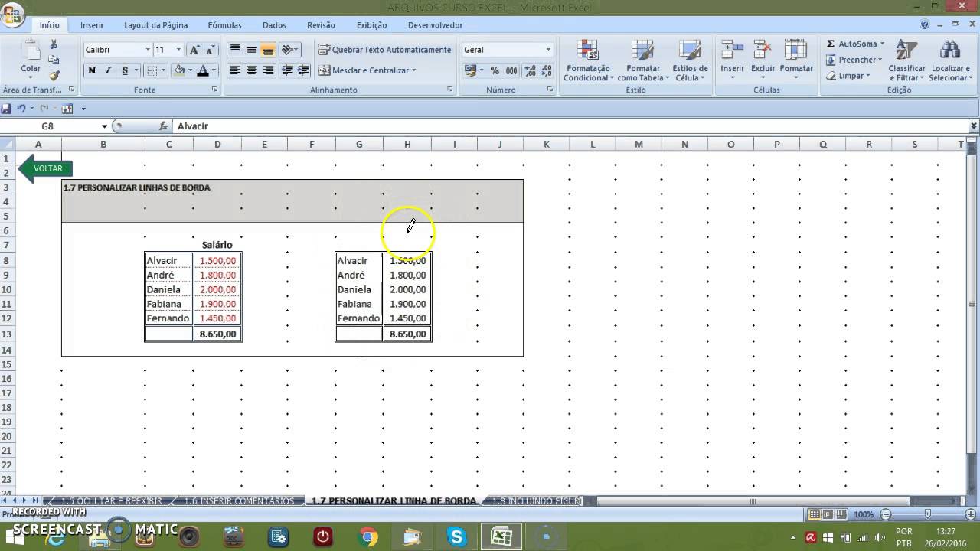Click decrease indent icon
The image size is (980, 551).
[x=287, y=70]
